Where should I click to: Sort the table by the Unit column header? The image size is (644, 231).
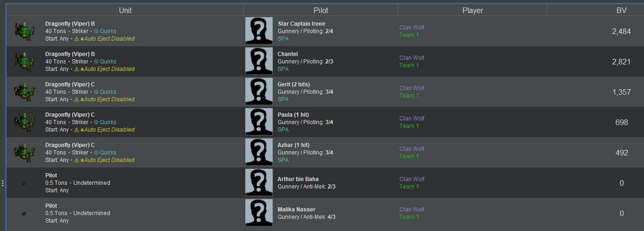125,10
